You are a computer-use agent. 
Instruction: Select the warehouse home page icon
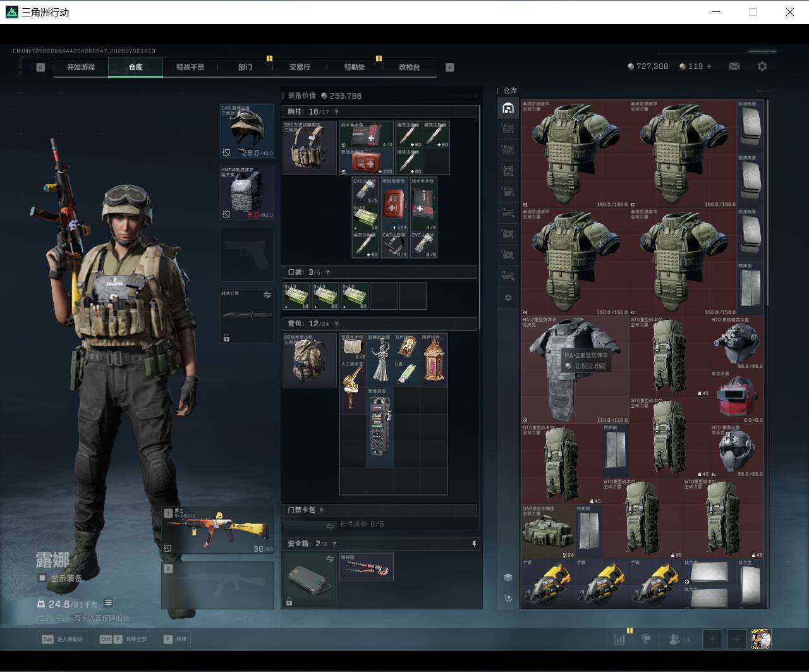click(x=508, y=108)
